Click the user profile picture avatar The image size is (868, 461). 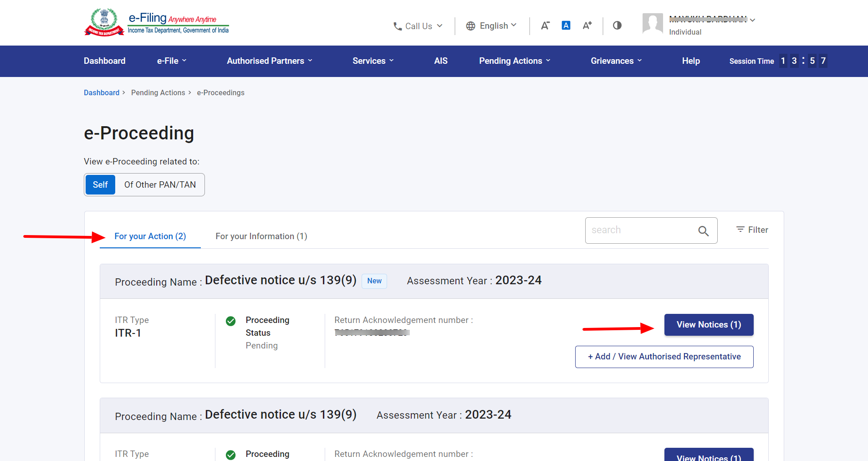[x=652, y=24]
